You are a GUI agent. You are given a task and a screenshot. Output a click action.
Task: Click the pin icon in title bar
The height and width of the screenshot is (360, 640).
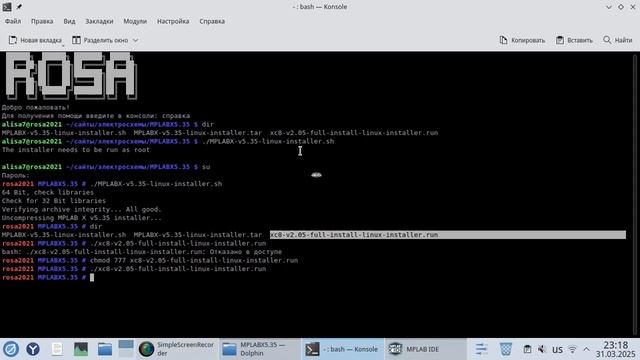19,7
